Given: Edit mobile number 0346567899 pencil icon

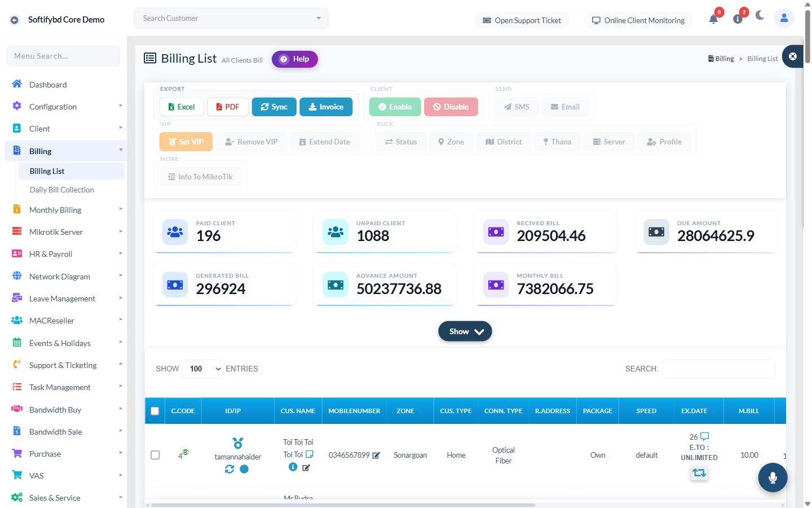Looking at the screenshot, I should point(376,455).
